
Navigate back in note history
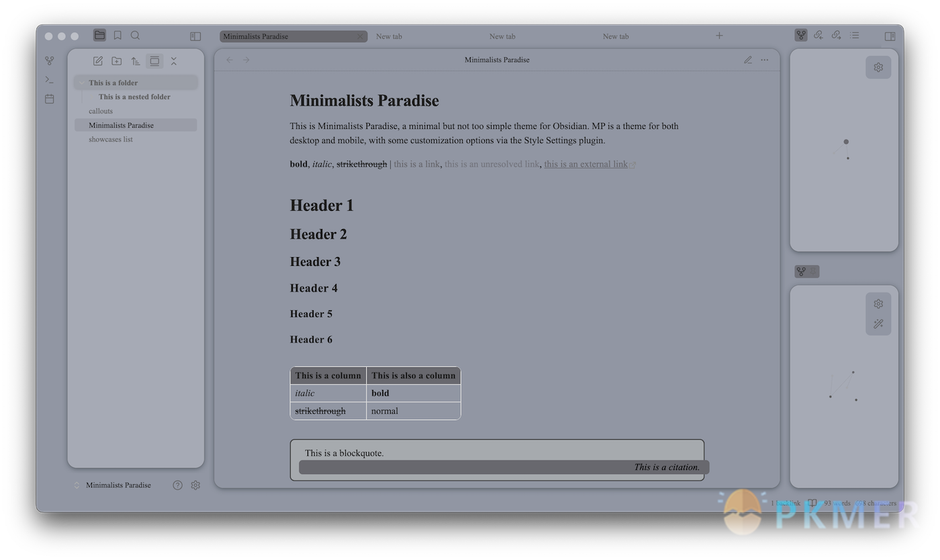click(230, 60)
